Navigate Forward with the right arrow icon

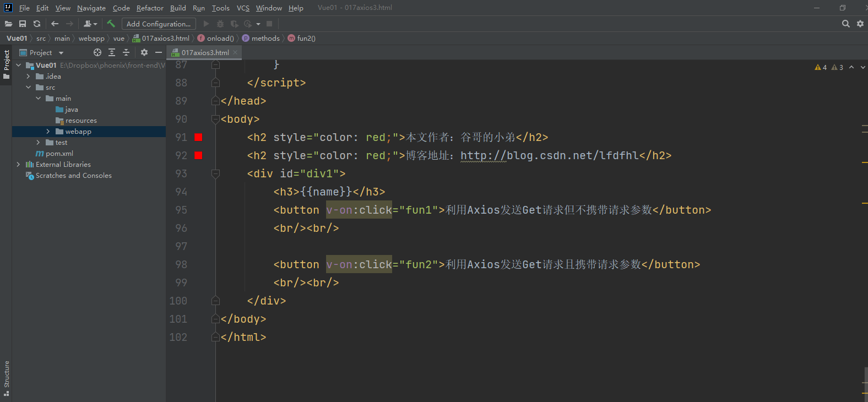(69, 24)
